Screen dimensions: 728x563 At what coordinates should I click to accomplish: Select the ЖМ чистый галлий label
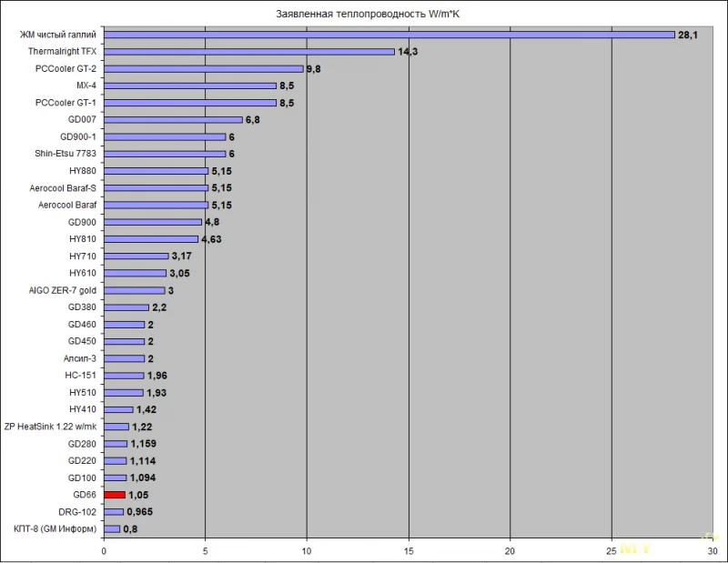[x=58, y=35]
